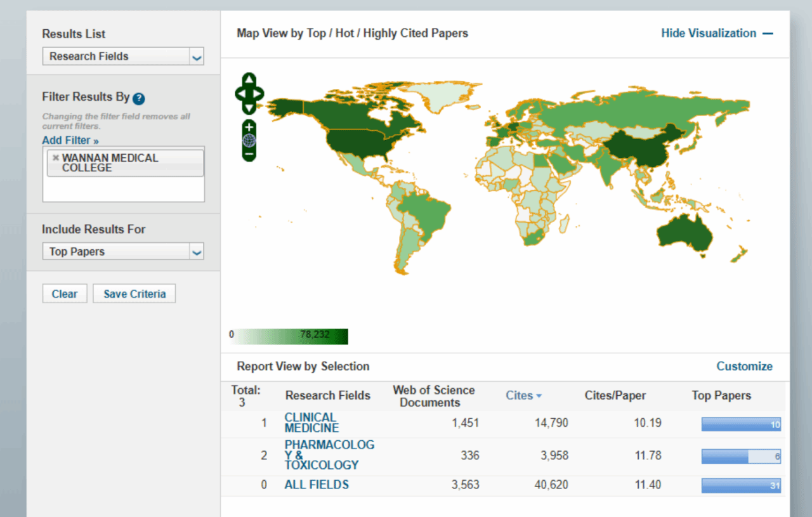The height and width of the screenshot is (517, 812).
Task: Pan the map right with the arrow
Action: [258, 93]
